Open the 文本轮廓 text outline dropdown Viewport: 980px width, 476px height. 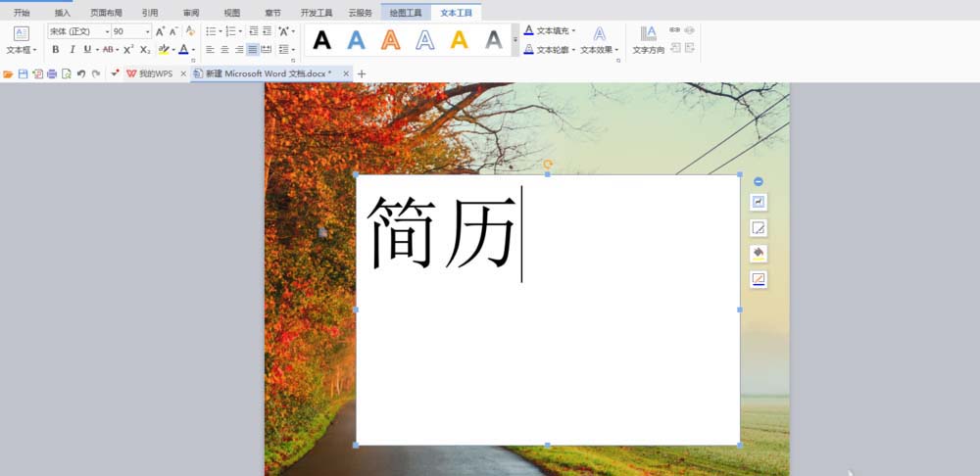point(573,49)
